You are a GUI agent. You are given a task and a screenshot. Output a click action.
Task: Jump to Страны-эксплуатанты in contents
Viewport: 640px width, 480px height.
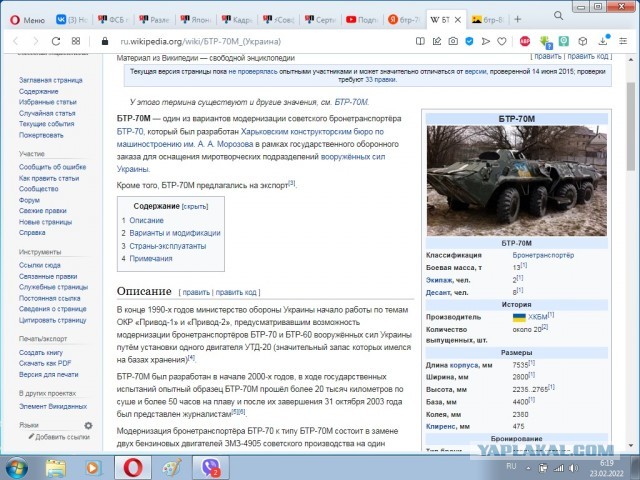tap(168, 246)
